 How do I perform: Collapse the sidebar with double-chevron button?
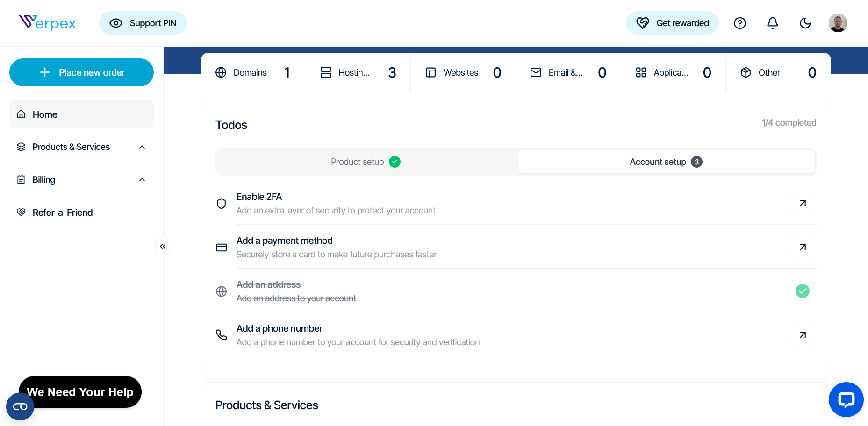point(163,246)
